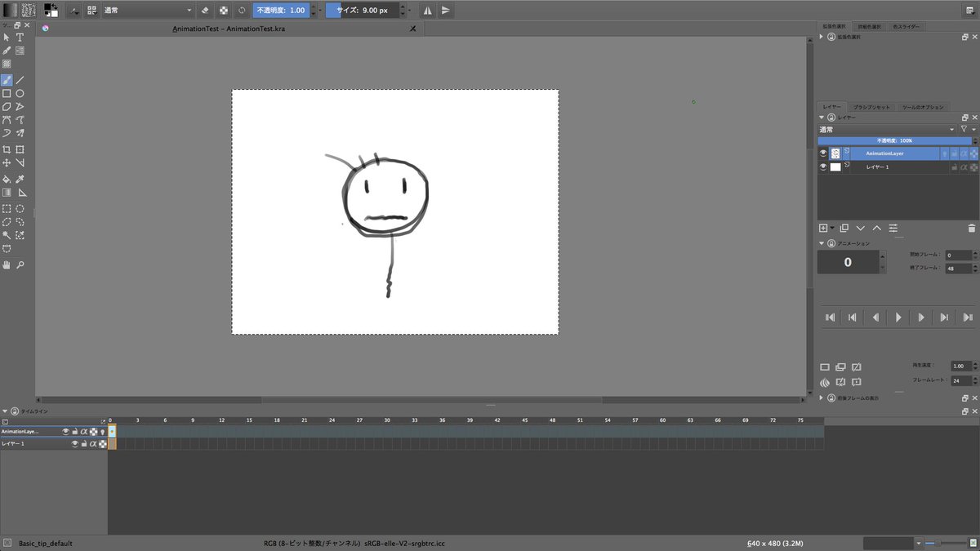
Task: Switch to the ブラシプリセット tab
Action: 871,107
